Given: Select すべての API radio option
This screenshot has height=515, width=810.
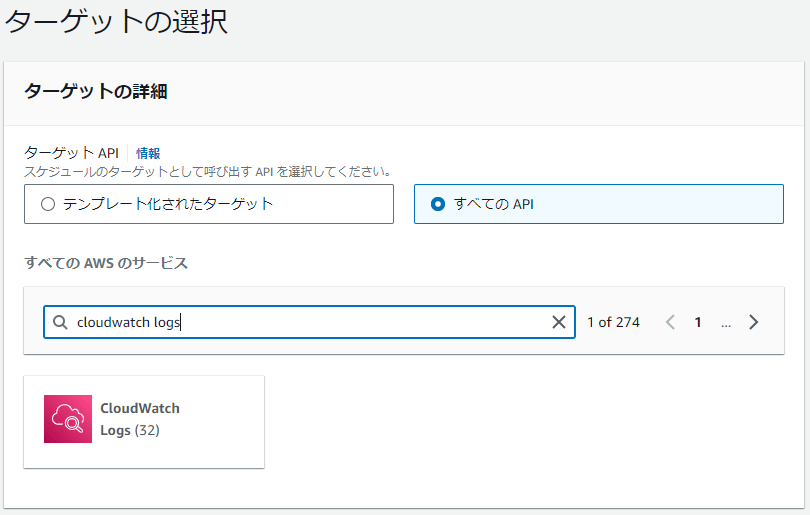Looking at the screenshot, I should click(599, 204).
